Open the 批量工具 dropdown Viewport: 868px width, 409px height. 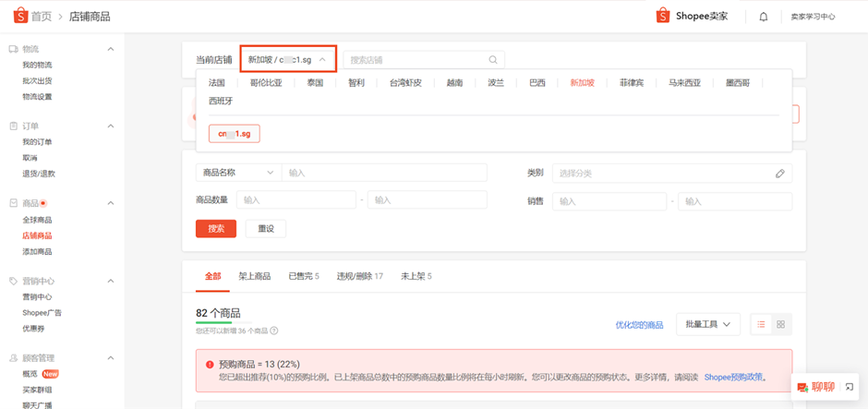tap(708, 324)
